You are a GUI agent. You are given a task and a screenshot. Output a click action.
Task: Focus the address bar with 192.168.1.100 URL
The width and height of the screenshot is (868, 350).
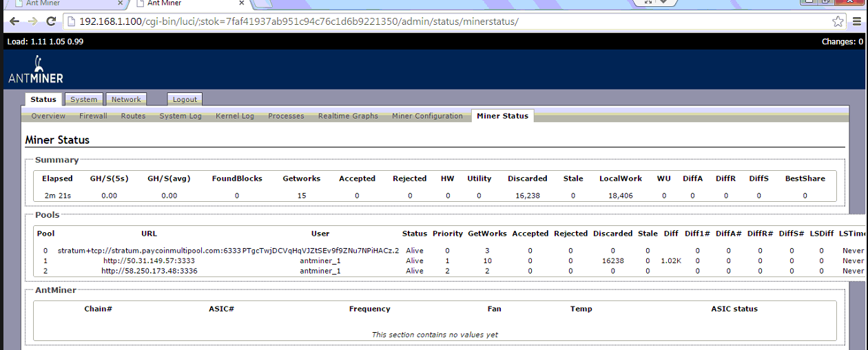pos(448,21)
